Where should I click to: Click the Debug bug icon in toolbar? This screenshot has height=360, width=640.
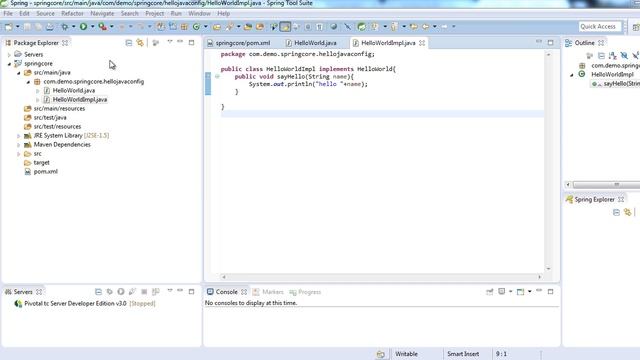(x=64, y=27)
